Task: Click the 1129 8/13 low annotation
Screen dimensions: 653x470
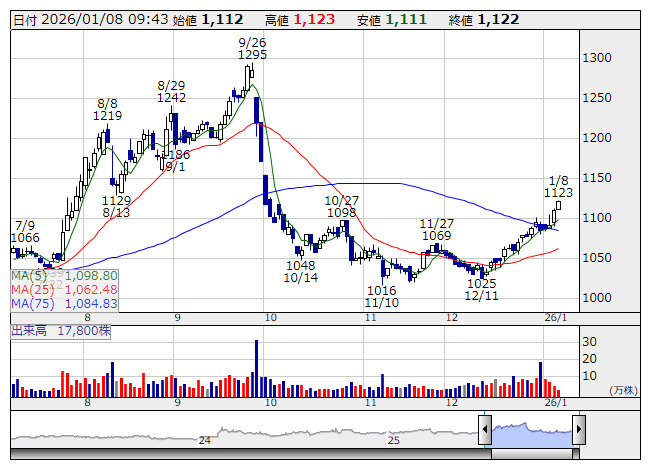Action: tap(117, 206)
